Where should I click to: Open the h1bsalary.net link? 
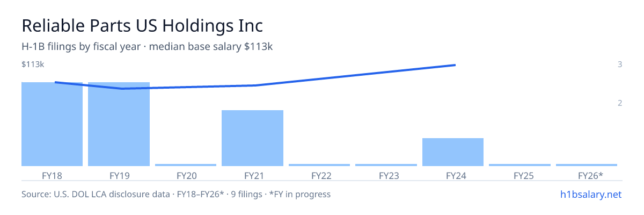590,194
